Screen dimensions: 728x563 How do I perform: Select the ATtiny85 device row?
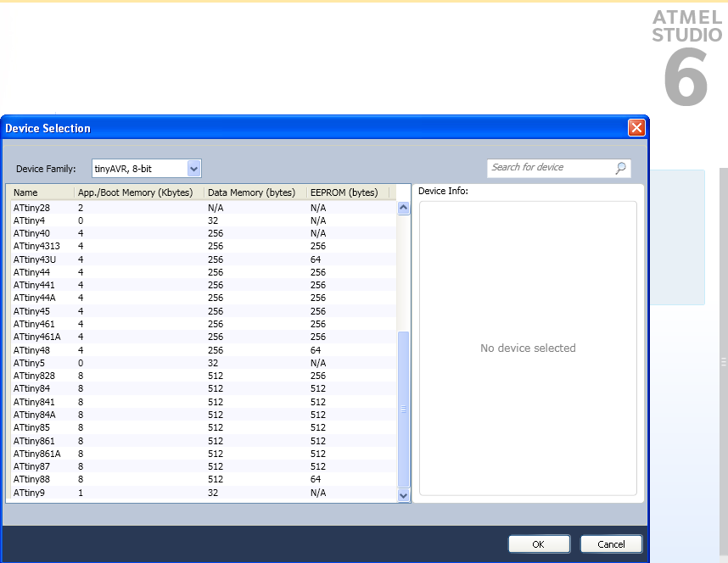pyautogui.click(x=204, y=428)
